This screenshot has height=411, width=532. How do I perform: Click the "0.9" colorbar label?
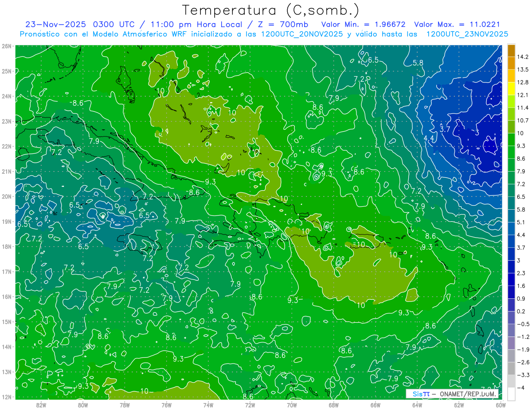521,299
